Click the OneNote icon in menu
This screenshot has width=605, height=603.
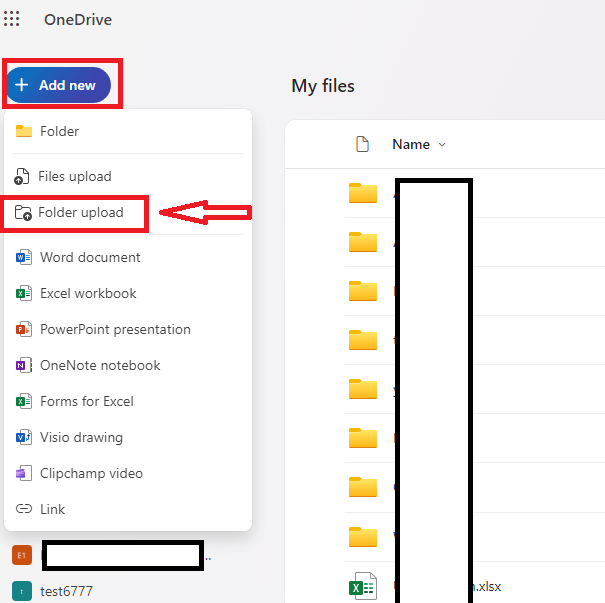point(24,365)
